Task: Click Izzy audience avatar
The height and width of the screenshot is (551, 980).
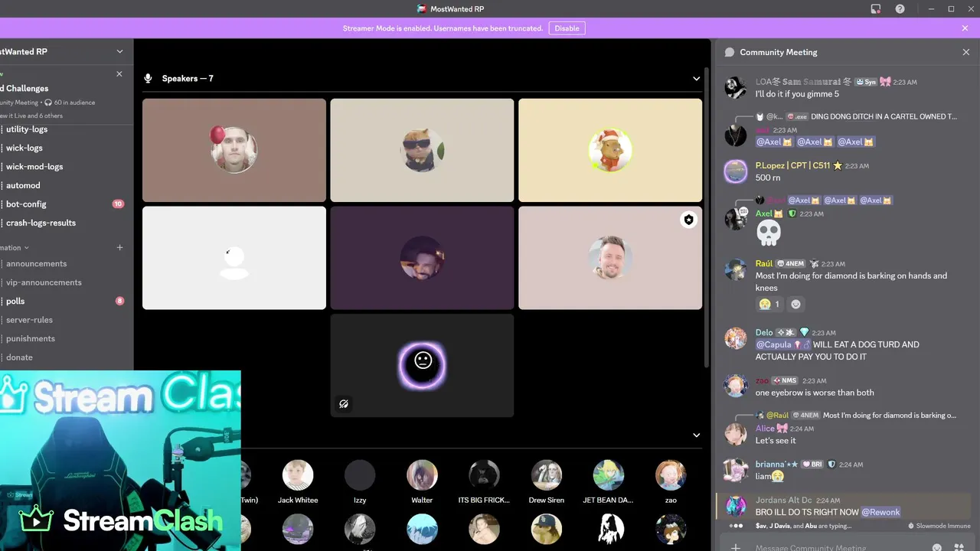Action: pyautogui.click(x=360, y=475)
